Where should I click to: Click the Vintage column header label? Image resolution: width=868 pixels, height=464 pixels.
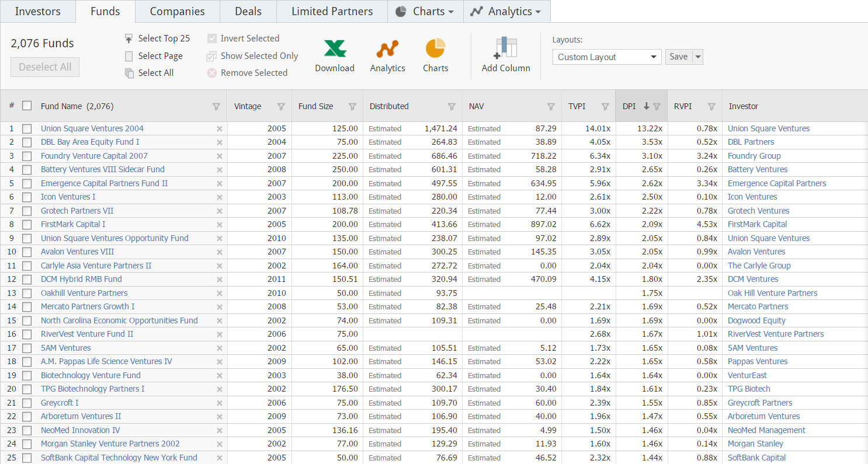(248, 106)
